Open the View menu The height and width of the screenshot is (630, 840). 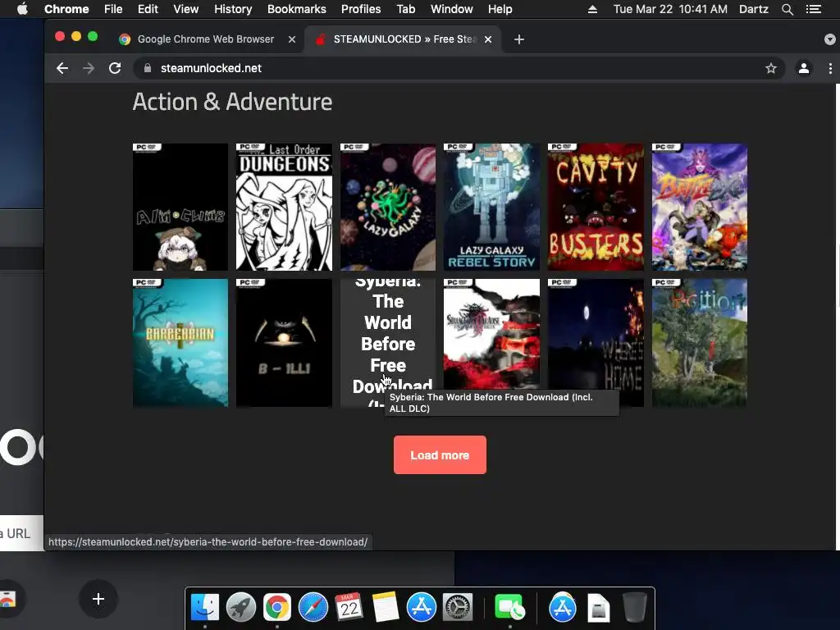(x=186, y=9)
